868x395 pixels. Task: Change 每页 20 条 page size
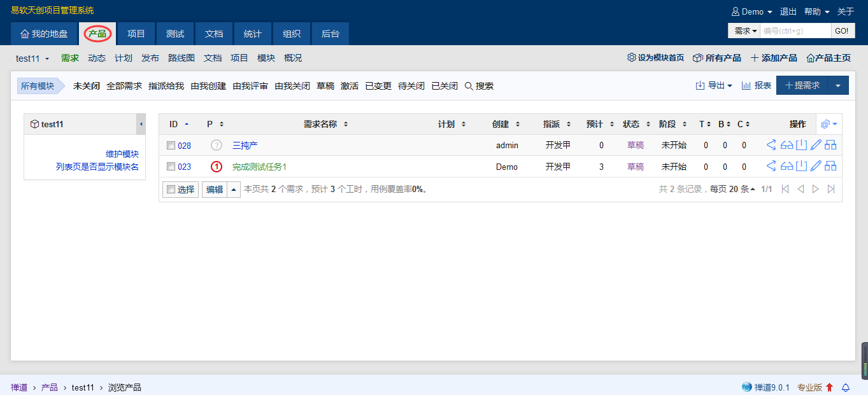pos(733,189)
